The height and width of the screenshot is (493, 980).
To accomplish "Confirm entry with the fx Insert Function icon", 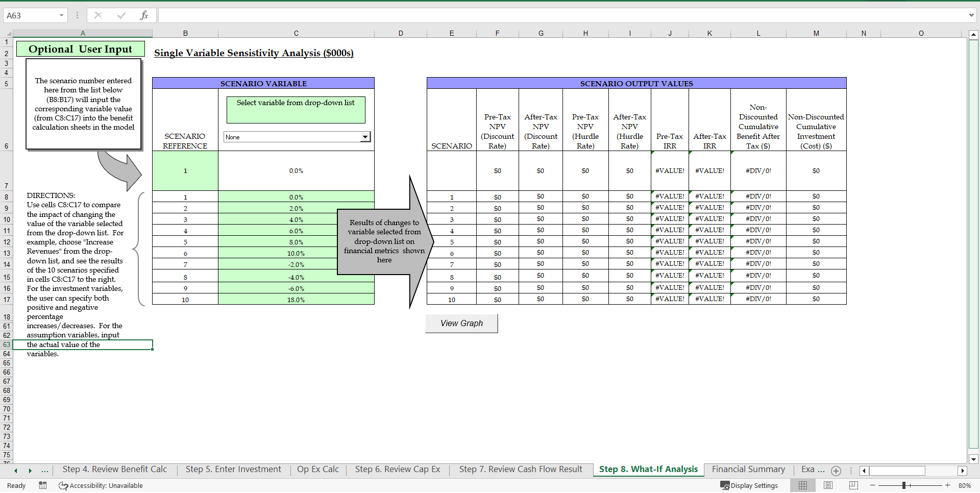I will coord(144,15).
